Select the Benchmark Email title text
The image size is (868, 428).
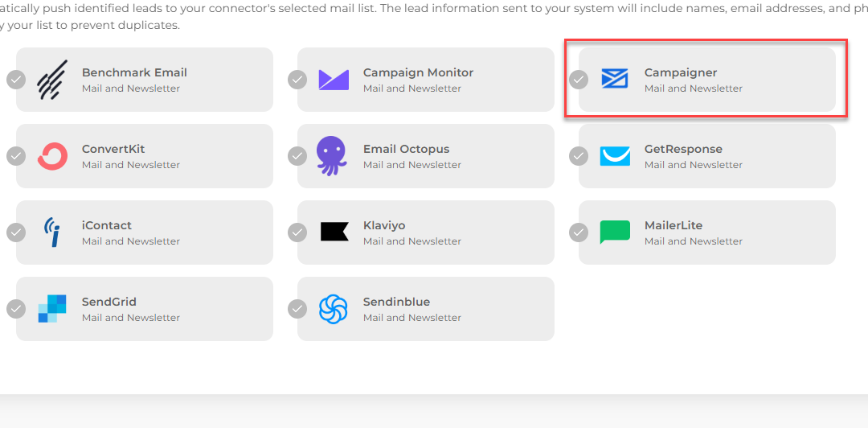coord(134,72)
